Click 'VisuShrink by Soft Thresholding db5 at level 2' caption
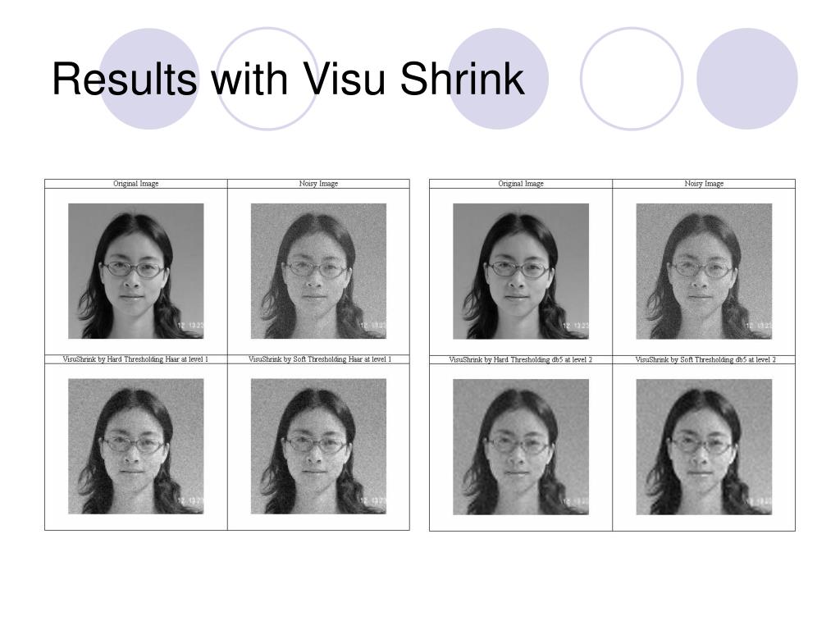The width and height of the screenshot is (840, 630). pos(705,360)
